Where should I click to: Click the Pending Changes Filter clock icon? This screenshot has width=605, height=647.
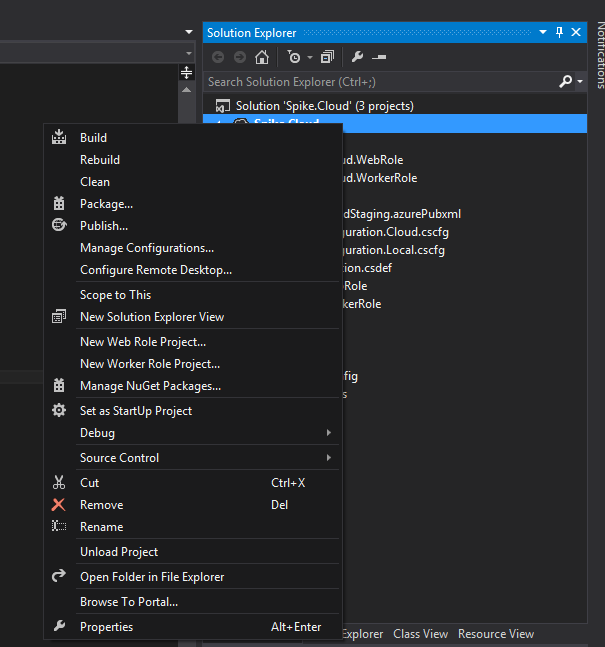(x=294, y=57)
